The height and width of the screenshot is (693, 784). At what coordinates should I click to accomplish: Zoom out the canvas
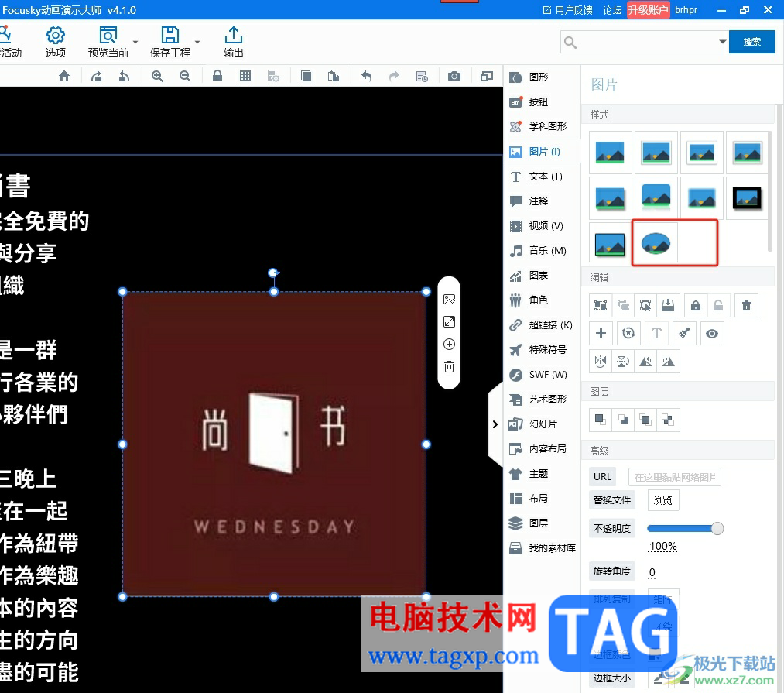185,76
